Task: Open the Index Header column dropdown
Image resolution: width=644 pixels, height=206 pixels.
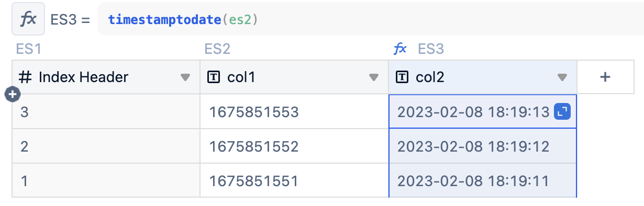Action: coord(185,77)
